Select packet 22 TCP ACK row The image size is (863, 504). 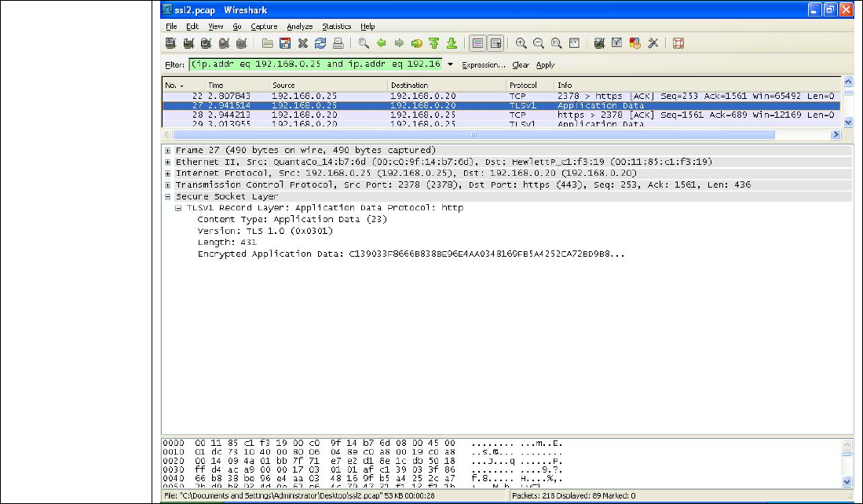pos(502,96)
